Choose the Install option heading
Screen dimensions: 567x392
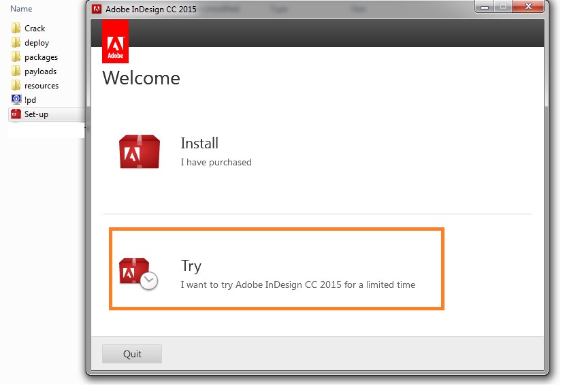pos(199,143)
